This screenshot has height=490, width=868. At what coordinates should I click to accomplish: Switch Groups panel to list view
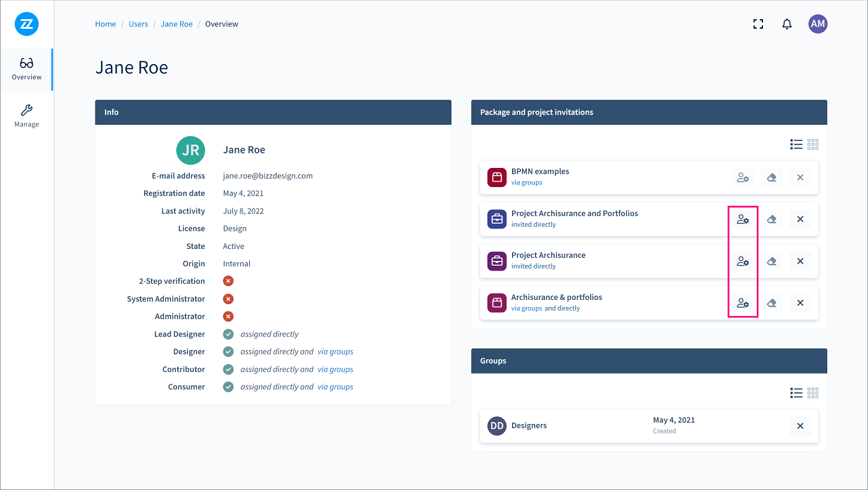click(x=797, y=393)
